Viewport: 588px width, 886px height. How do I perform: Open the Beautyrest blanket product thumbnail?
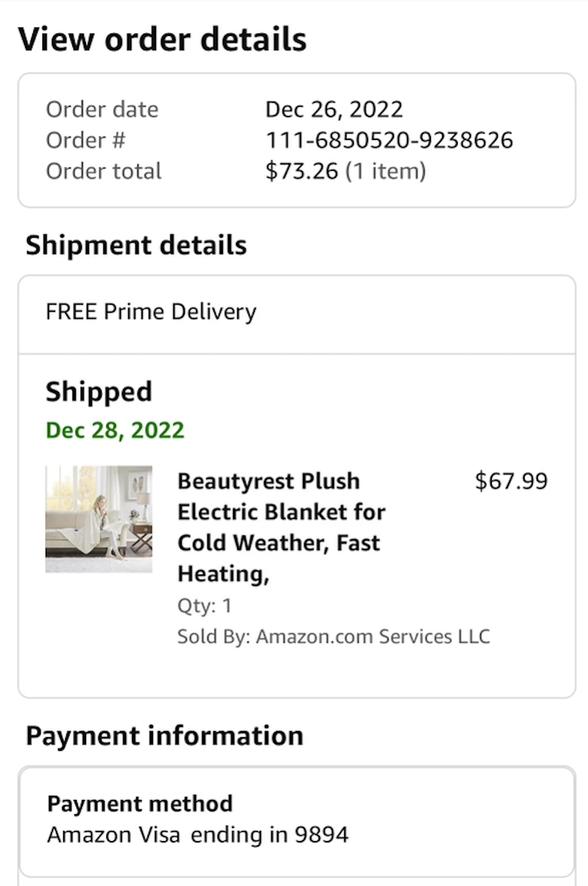pos(99,519)
